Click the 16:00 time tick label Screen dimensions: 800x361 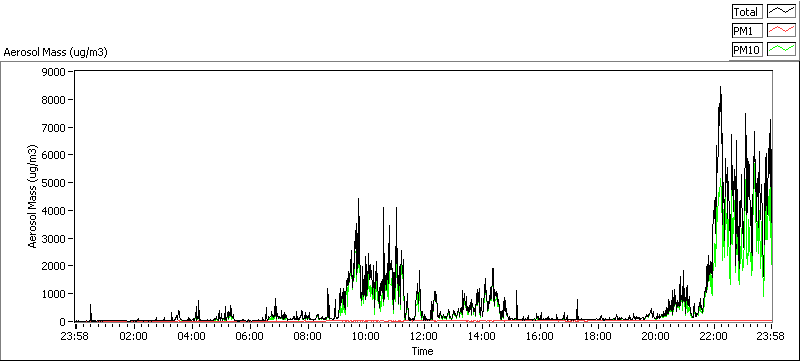[539, 337]
